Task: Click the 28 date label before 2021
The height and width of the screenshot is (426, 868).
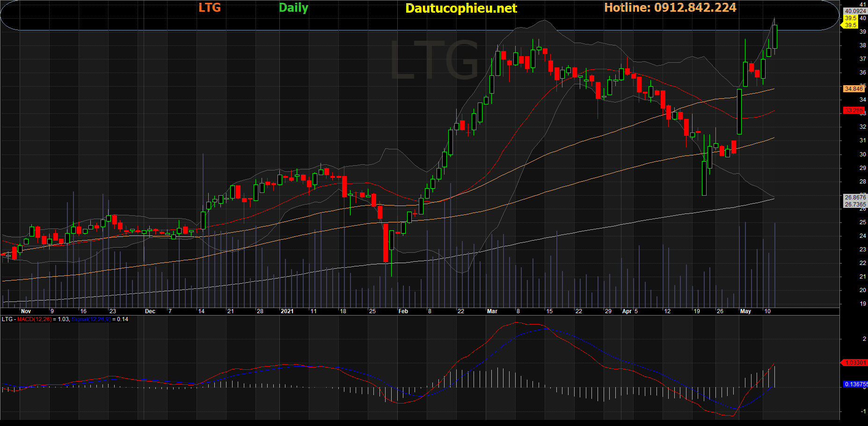Action: coord(260,311)
